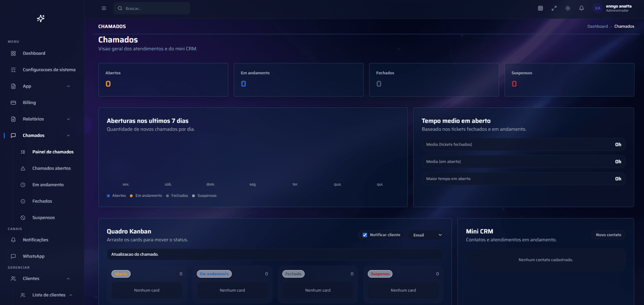644x305 pixels.
Task: Click the sparkle logo in sidebar
Action: (41, 18)
